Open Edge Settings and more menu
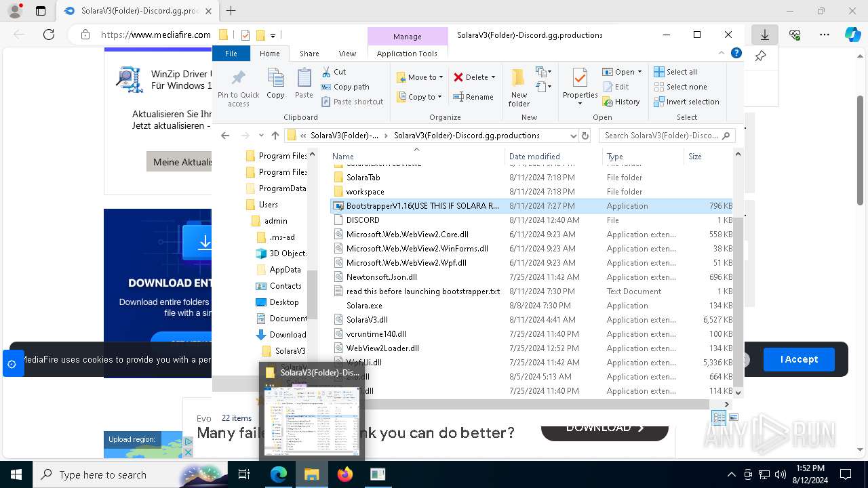The image size is (868, 488). click(824, 35)
